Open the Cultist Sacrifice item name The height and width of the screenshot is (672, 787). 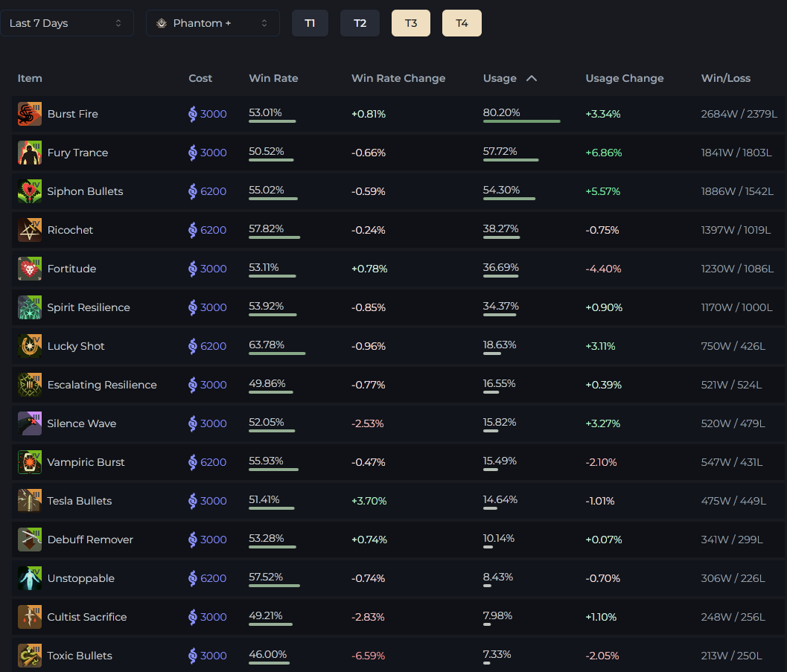click(87, 617)
